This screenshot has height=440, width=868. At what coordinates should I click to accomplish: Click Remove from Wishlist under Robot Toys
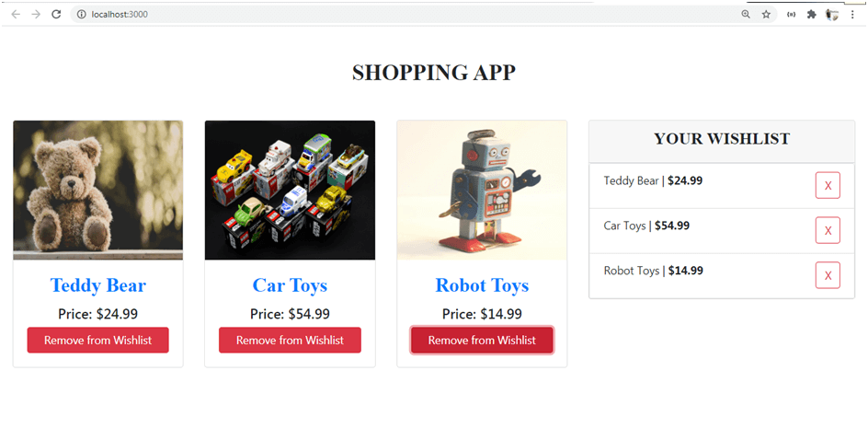click(x=482, y=341)
